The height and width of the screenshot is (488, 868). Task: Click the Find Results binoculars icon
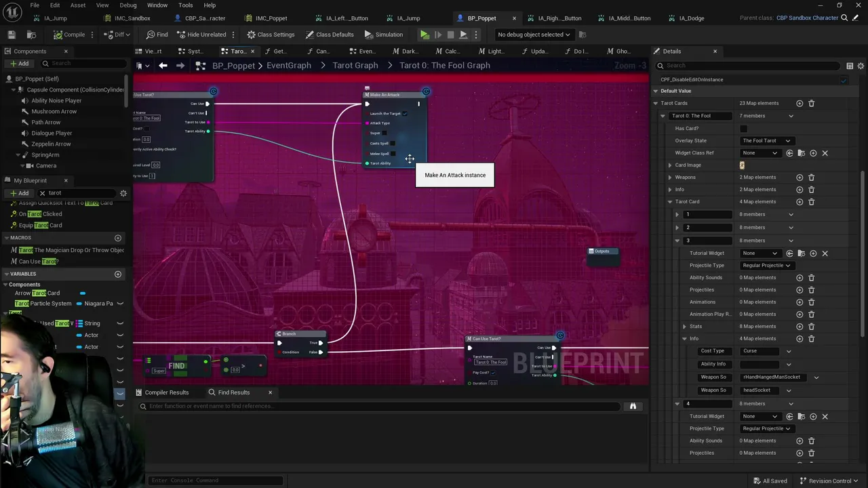tap(633, 406)
